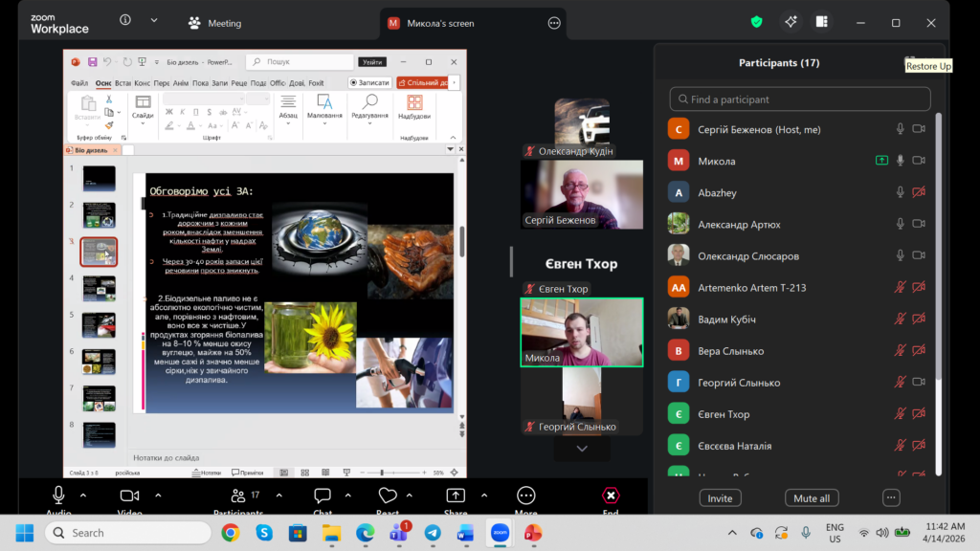Expand the Audio options arrow
980x551 pixels.
(x=83, y=496)
